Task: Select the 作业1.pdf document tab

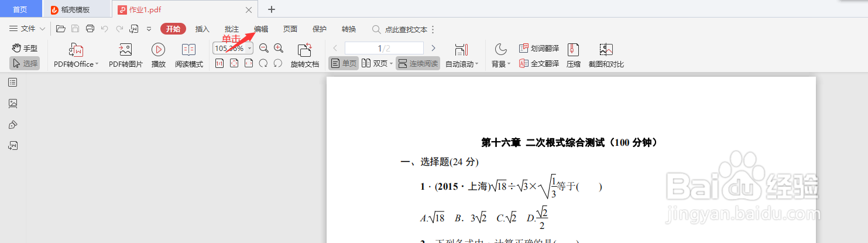Action: (184, 9)
